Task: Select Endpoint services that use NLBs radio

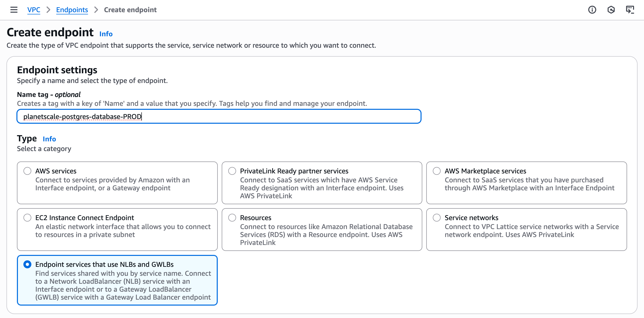Action: pos(27,265)
